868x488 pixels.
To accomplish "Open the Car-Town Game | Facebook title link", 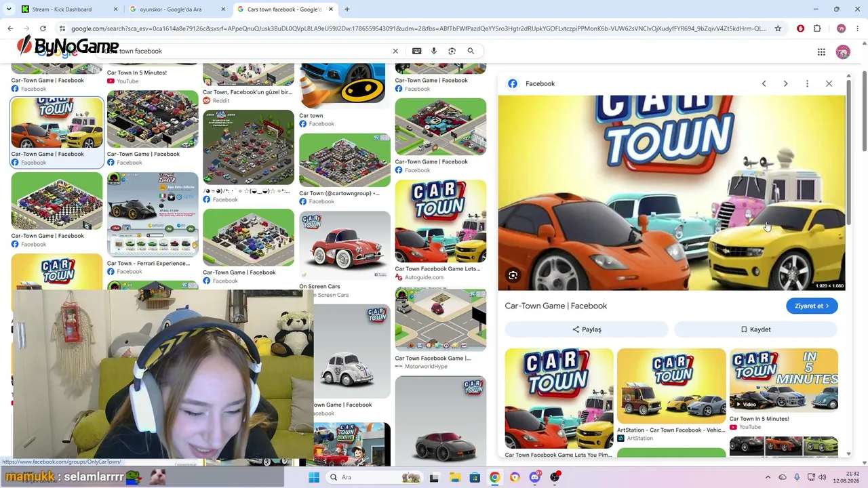I will click(x=555, y=306).
